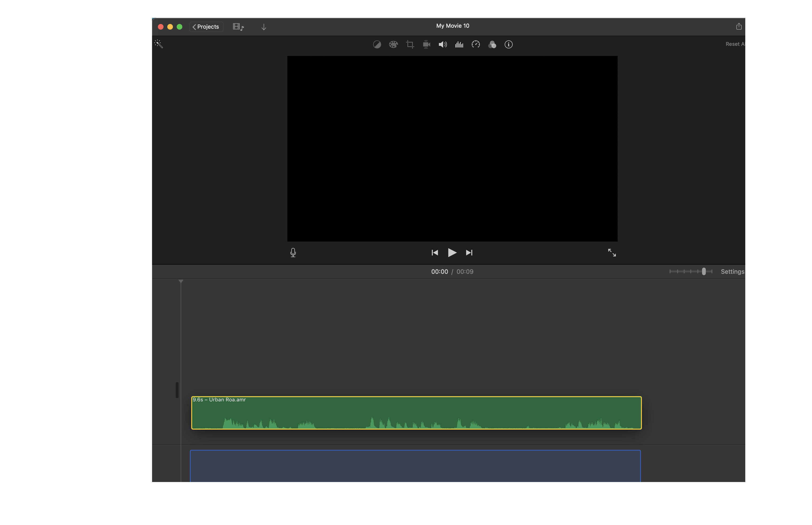Open the Volume adjustment controls
The width and height of the screenshot is (812, 525).
coord(443,44)
